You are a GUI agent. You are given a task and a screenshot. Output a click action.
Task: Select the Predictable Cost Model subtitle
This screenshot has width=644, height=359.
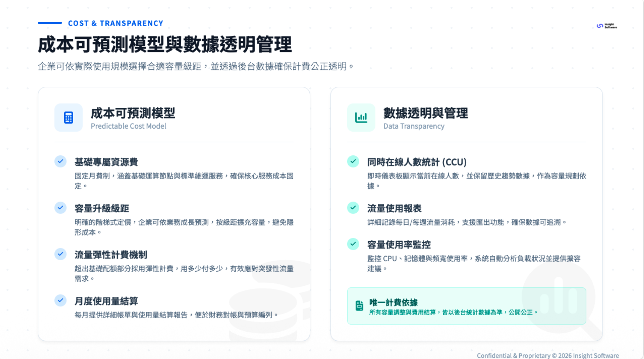click(128, 126)
